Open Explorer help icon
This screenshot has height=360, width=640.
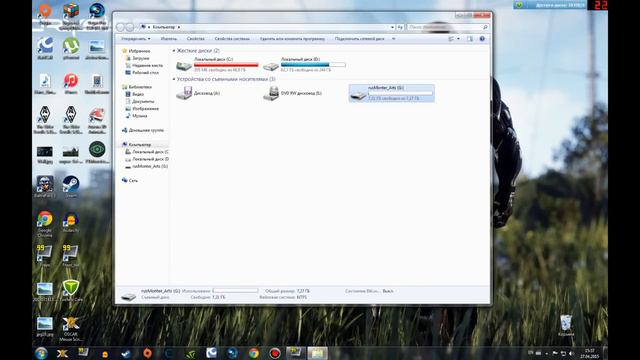[x=482, y=39]
